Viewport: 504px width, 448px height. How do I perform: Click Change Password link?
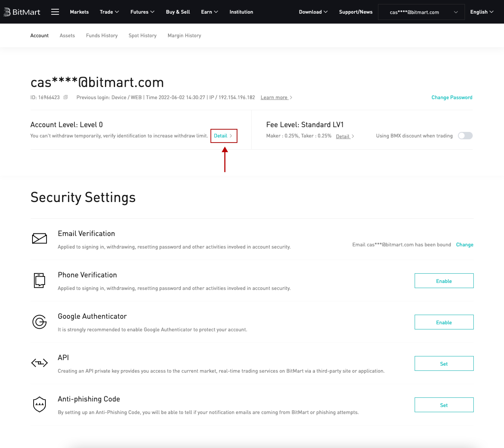coord(452,98)
